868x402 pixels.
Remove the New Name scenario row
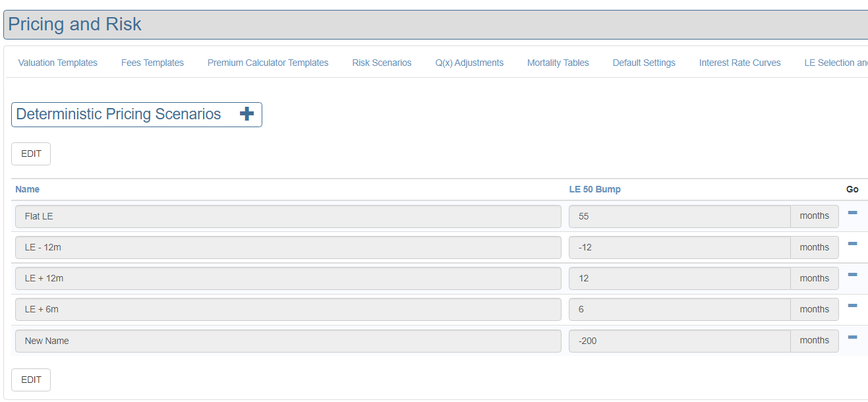point(852,337)
